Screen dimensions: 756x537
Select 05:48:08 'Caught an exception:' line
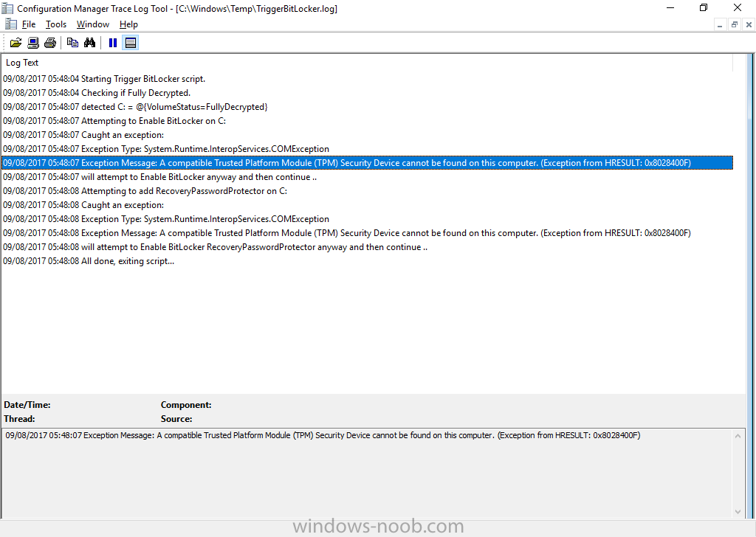367,204
